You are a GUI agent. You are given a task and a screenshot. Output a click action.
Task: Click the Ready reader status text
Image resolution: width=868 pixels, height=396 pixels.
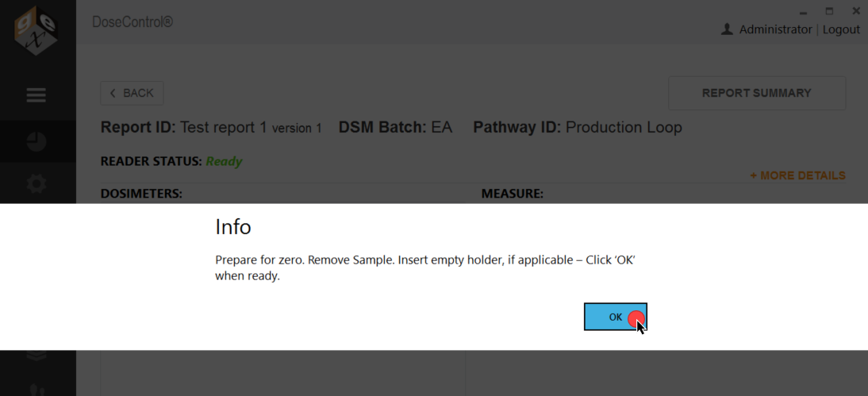click(225, 162)
